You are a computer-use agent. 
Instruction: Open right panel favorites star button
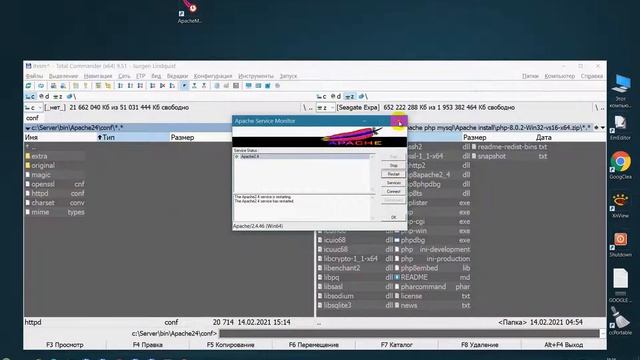(x=596, y=128)
